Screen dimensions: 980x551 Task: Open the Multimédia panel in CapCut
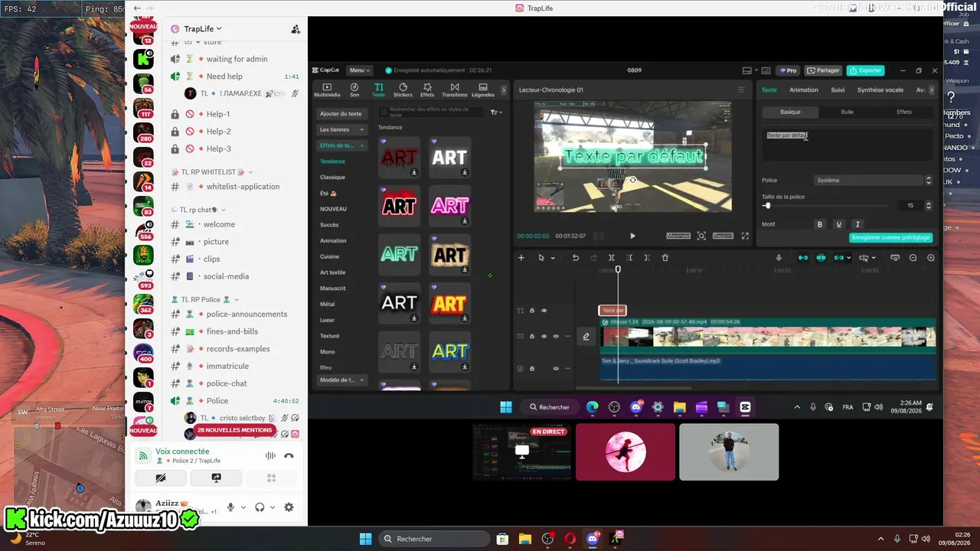327,90
